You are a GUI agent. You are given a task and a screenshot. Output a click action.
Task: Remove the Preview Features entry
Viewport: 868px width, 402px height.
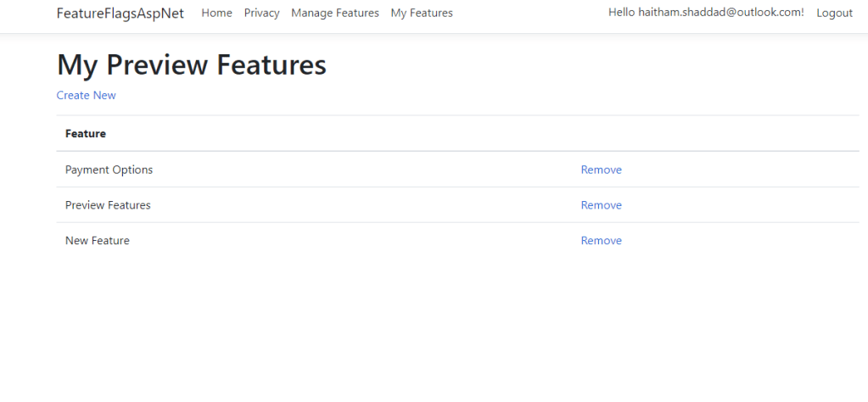(601, 205)
